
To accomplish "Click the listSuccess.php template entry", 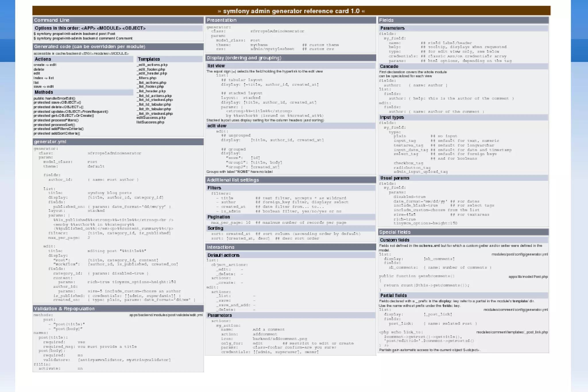I will 150,122.
